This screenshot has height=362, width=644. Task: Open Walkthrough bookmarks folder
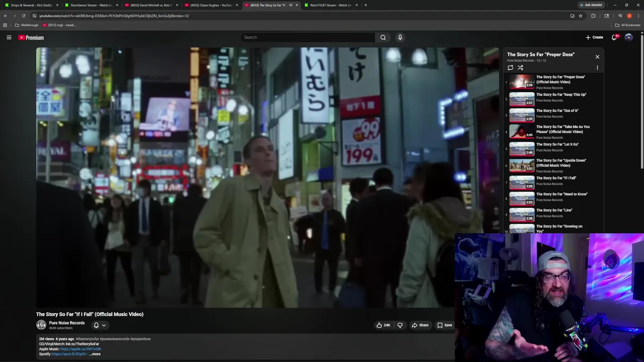point(27,25)
